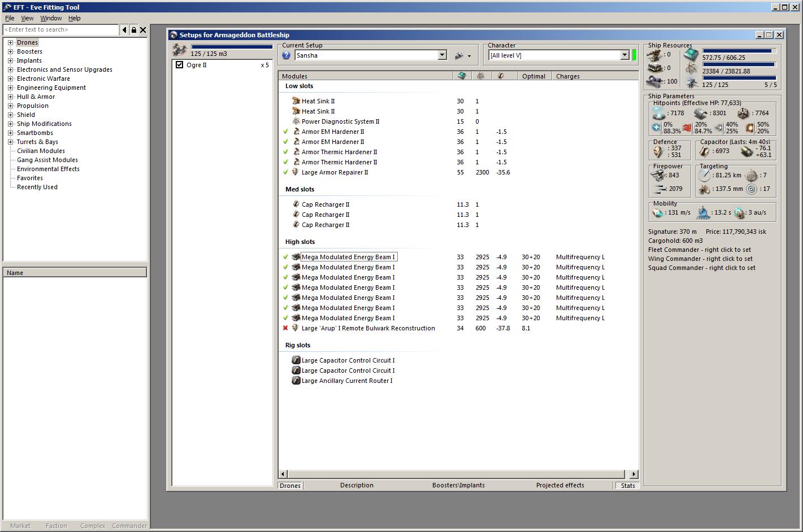Click the Modules column header
This screenshot has width=803, height=532.
coord(366,76)
